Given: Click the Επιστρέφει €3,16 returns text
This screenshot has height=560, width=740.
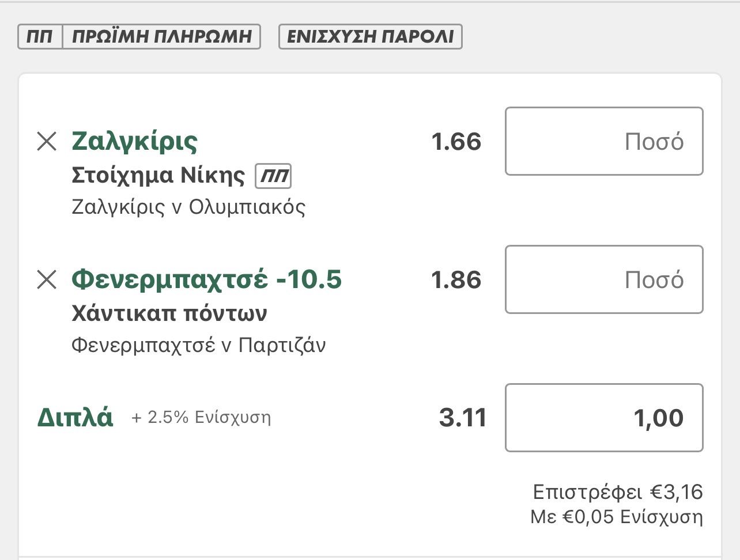Looking at the screenshot, I should pyautogui.click(x=617, y=492).
